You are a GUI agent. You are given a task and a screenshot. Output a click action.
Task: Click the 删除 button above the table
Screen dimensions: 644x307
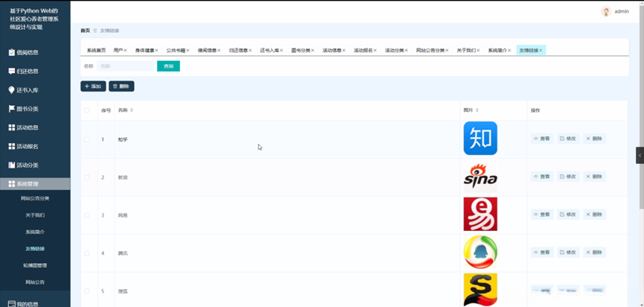pyautogui.click(x=121, y=86)
